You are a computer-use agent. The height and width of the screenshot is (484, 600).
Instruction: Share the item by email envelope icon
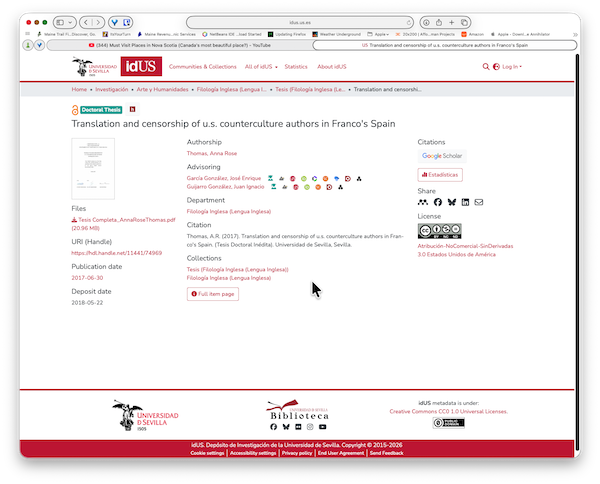coord(479,202)
